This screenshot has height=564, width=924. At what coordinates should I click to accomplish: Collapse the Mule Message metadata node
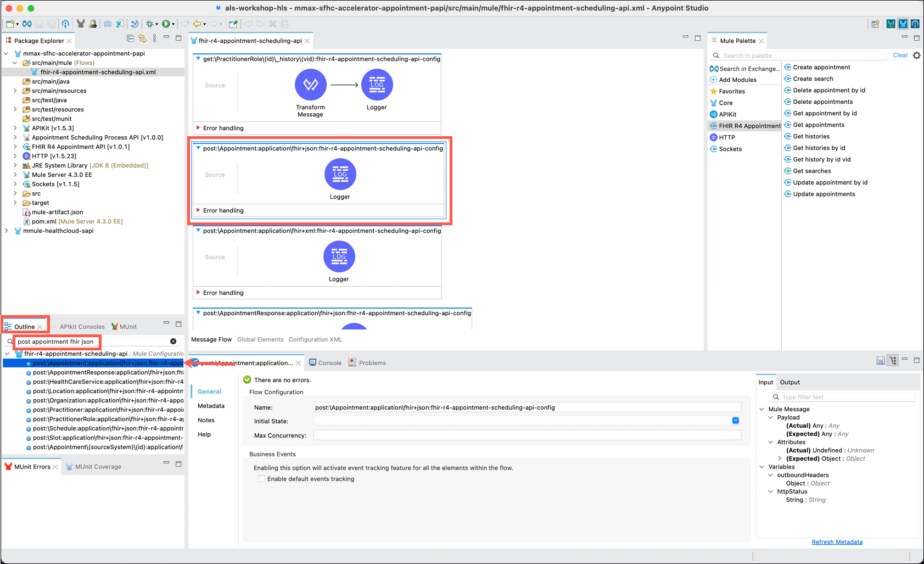click(x=762, y=409)
